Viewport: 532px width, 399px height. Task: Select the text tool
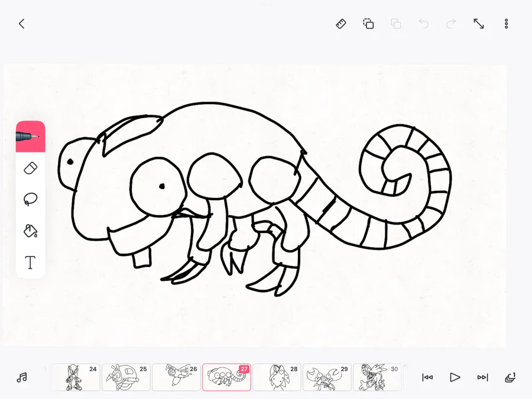[x=31, y=262]
